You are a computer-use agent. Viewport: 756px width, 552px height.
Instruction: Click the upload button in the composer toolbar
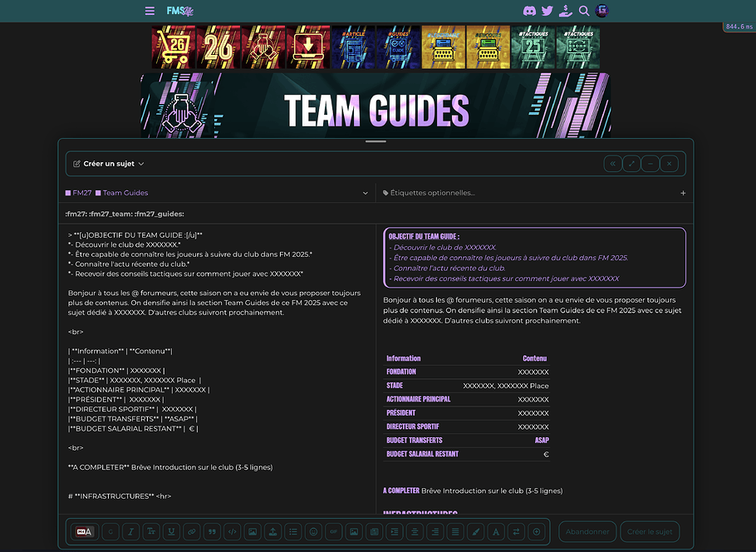pos(272,532)
